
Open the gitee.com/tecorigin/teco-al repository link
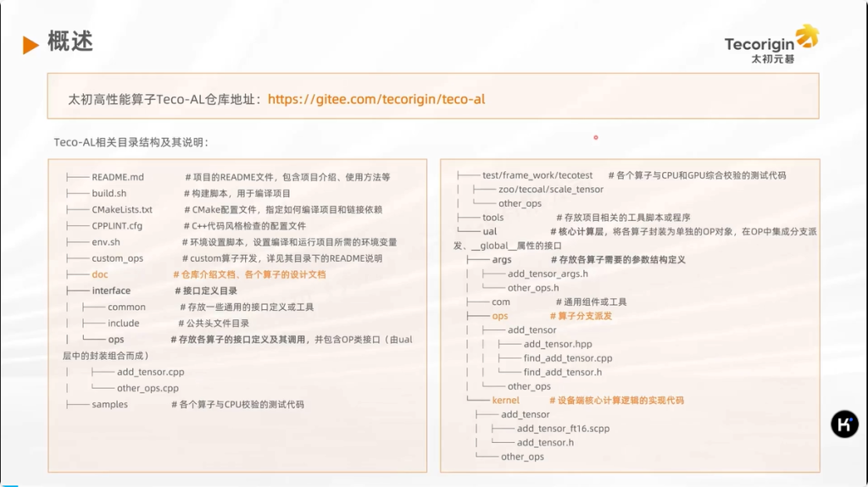(376, 99)
